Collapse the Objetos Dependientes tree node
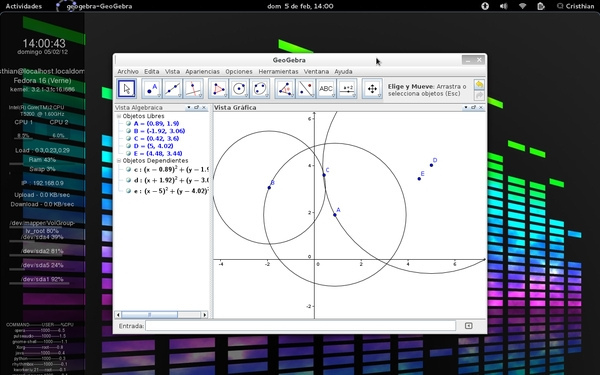The height and width of the screenshot is (375, 600). coord(119,161)
